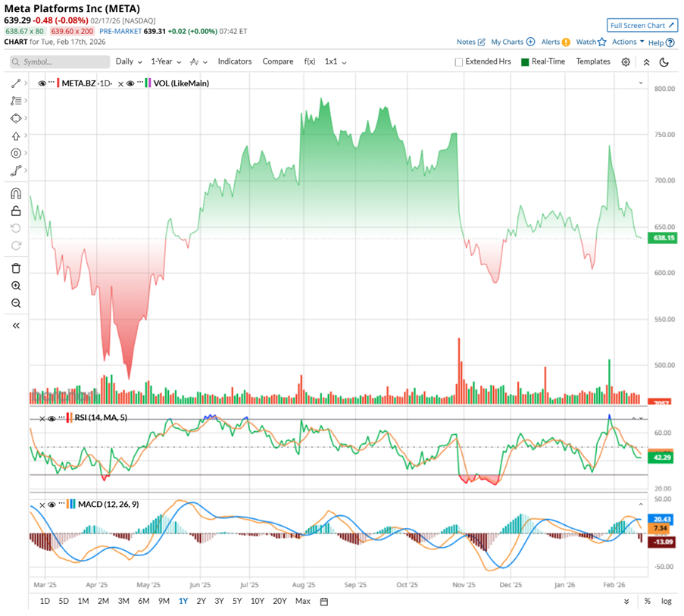
Task: Click the Symbol search input field
Action: [x=60, y=62]
